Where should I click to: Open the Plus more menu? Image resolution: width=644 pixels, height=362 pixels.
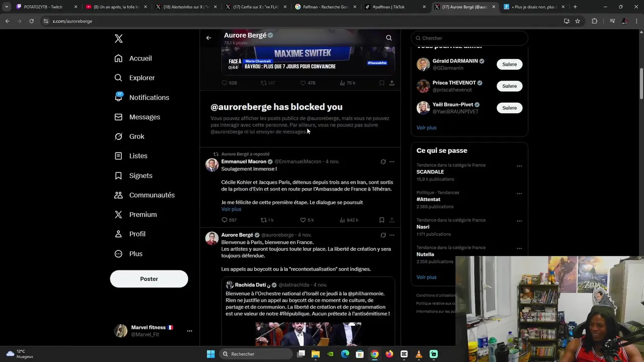(x=128, y=254)
